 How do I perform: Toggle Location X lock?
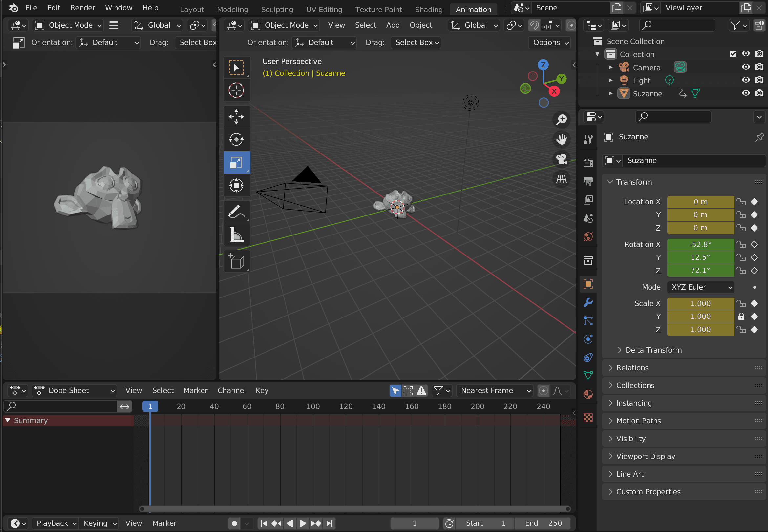pos(741,202)
